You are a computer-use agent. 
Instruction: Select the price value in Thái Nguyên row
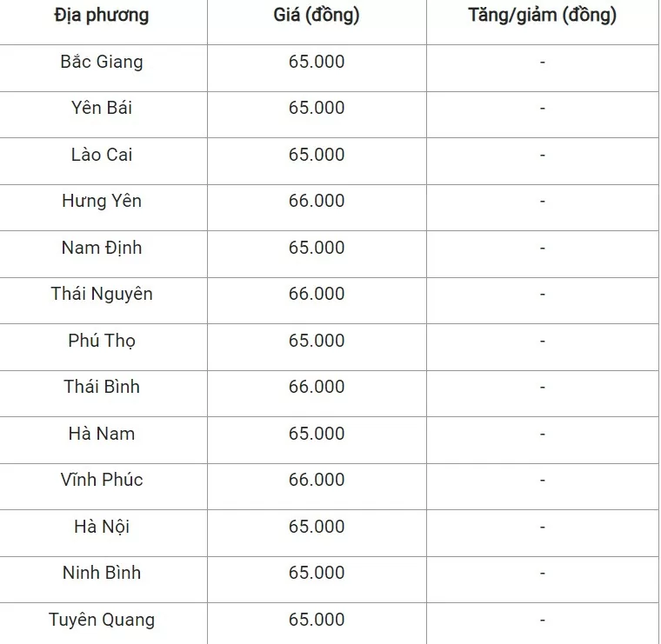point(317,294)
